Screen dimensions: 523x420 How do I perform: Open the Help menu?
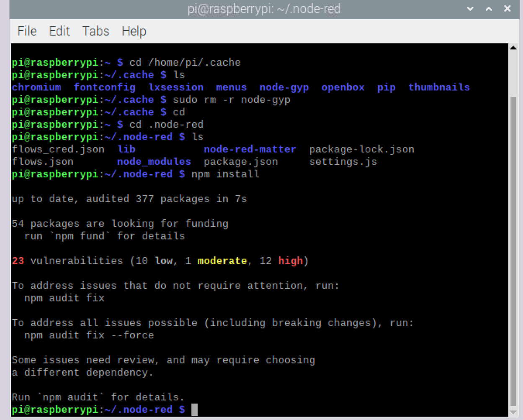click(134, 31)
